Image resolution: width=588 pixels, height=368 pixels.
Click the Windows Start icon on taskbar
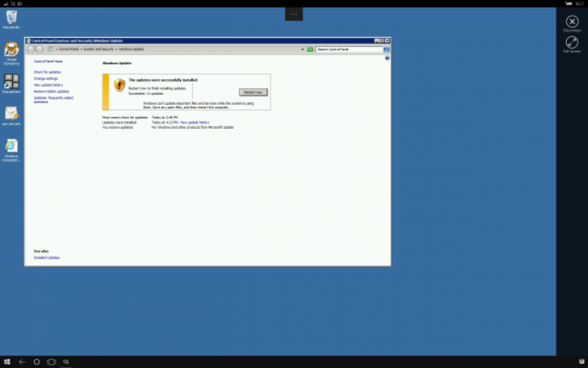[x=7, y=362]
